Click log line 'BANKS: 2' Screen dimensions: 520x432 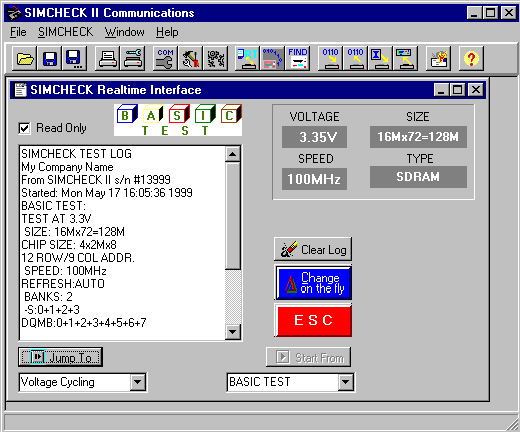point(48,297)
